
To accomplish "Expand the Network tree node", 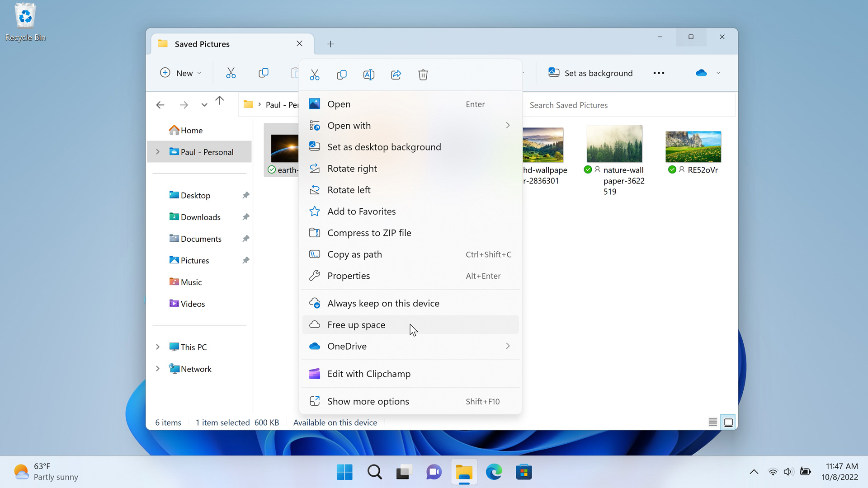I will [x=158, y=369].
